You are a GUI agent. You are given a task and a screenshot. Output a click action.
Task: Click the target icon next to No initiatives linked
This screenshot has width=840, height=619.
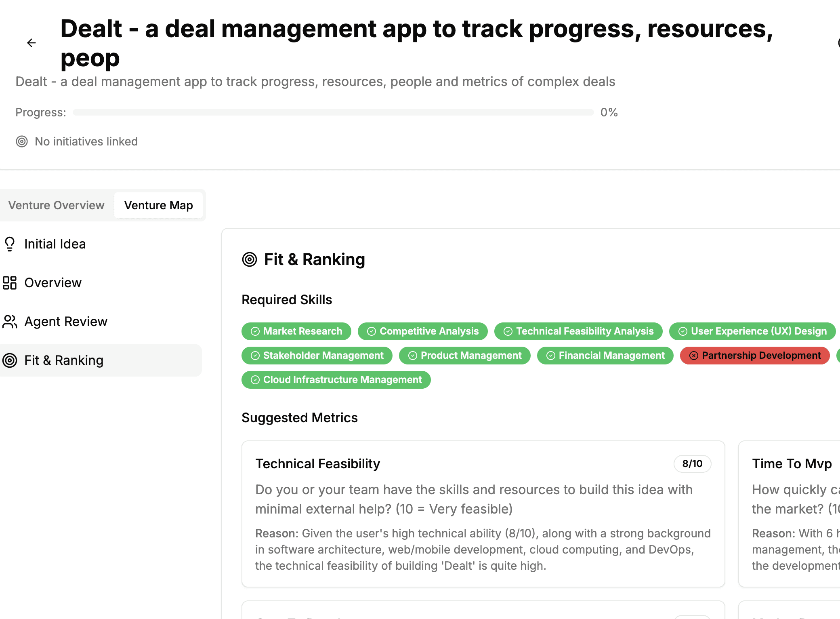pos(22,141)
